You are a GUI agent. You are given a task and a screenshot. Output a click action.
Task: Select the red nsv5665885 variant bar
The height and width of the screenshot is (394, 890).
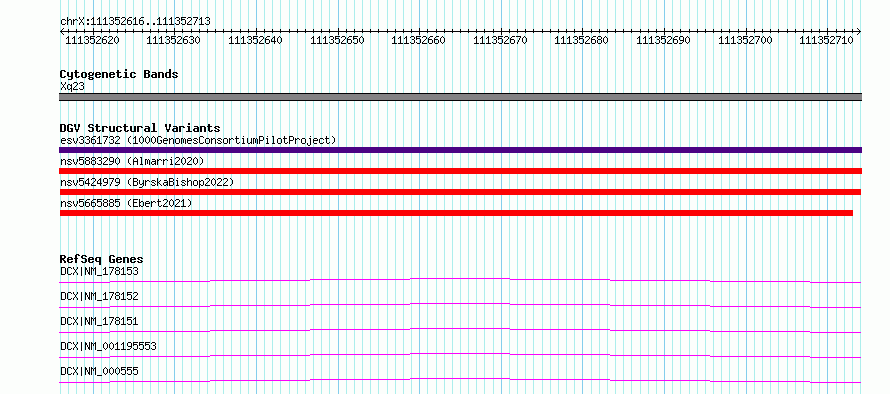456,213
